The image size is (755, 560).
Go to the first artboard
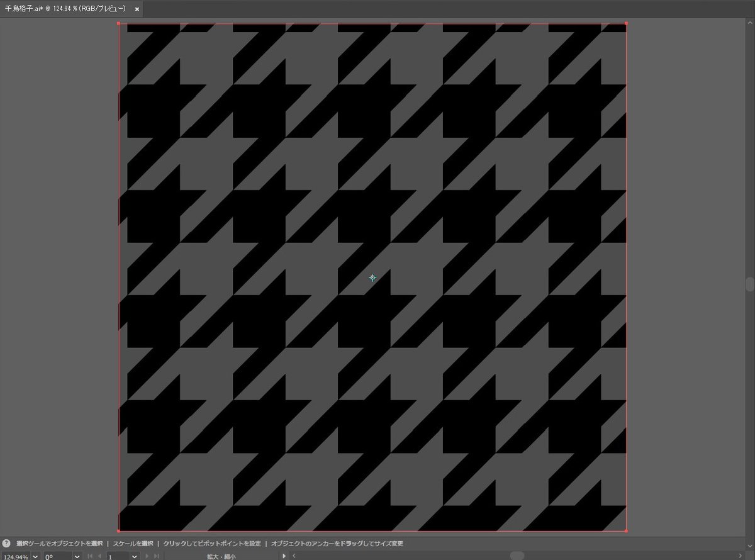tap(90, 556)
